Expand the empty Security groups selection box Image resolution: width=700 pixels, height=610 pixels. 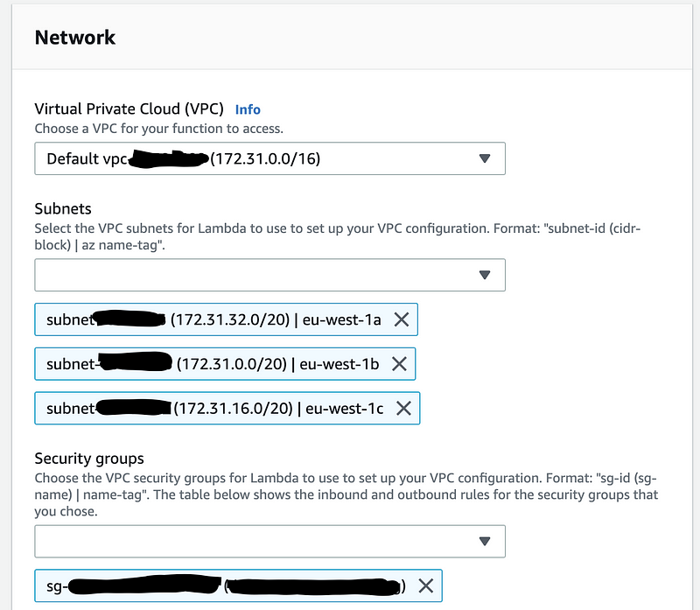pos(254,541)
